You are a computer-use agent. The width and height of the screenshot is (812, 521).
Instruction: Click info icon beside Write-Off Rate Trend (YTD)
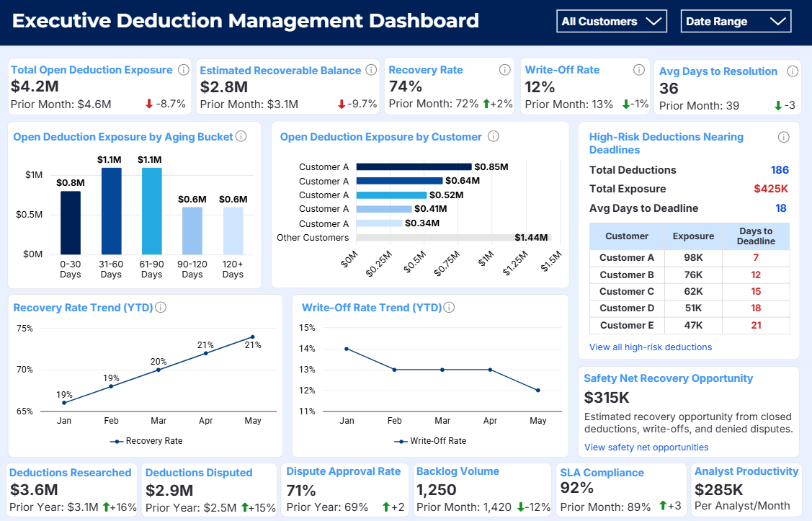[x=450, y=307]
